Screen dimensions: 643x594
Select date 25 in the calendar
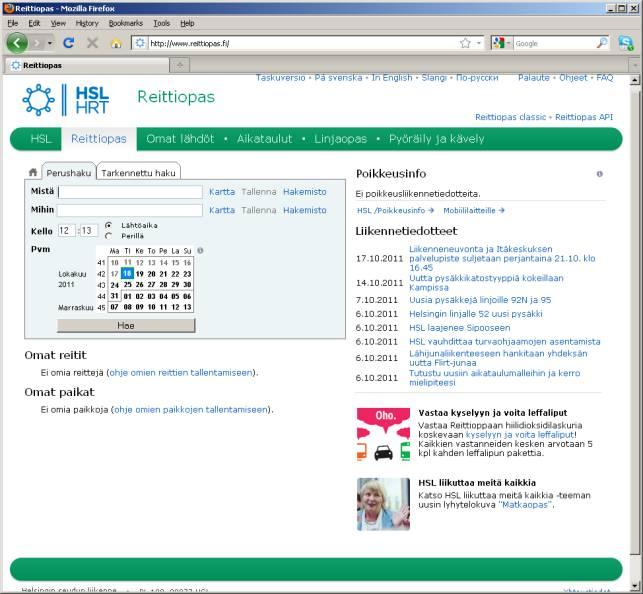pyautogui.click(x=128, y=284)
